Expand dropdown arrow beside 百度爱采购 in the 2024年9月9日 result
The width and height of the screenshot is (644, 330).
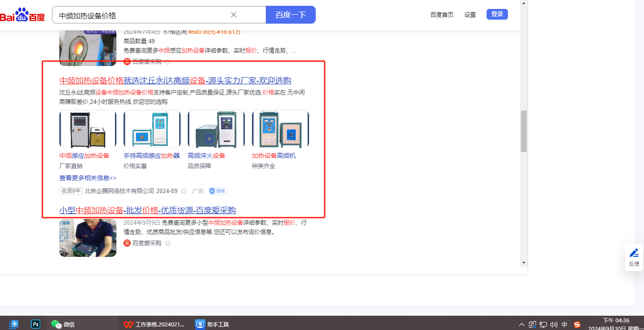click(x=168, y=243)
